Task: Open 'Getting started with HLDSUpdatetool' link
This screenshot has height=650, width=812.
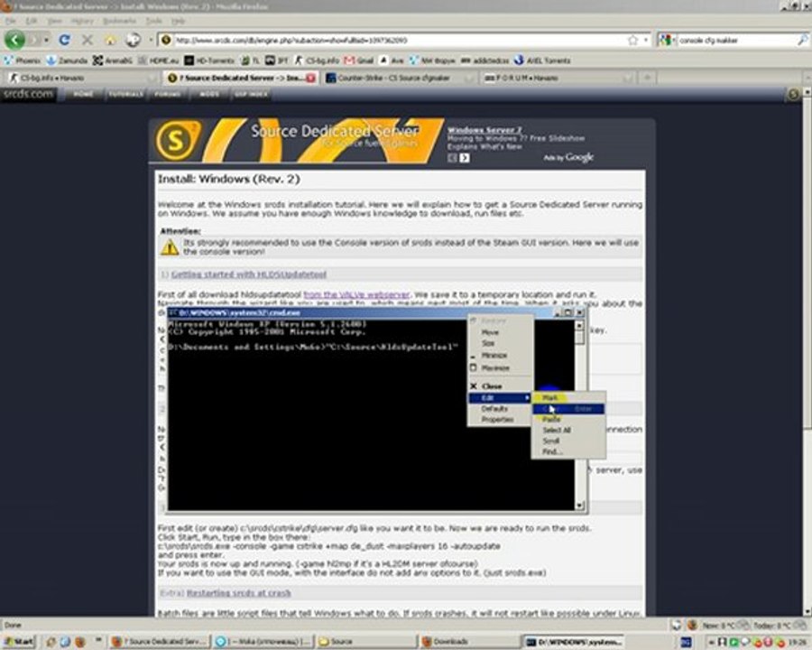Action: (x=249, y=274)
